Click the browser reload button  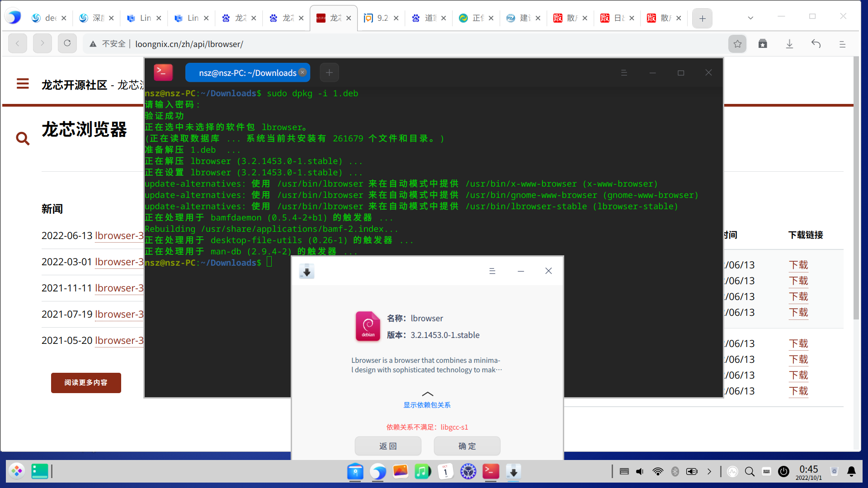pos(67,43)
